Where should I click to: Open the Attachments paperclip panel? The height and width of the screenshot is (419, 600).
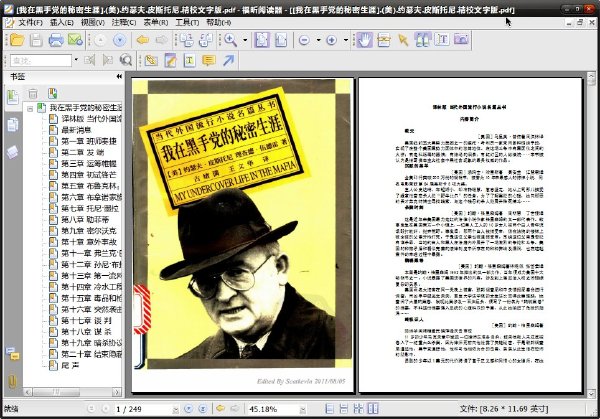pyautogui.click(x=12, y=381)
